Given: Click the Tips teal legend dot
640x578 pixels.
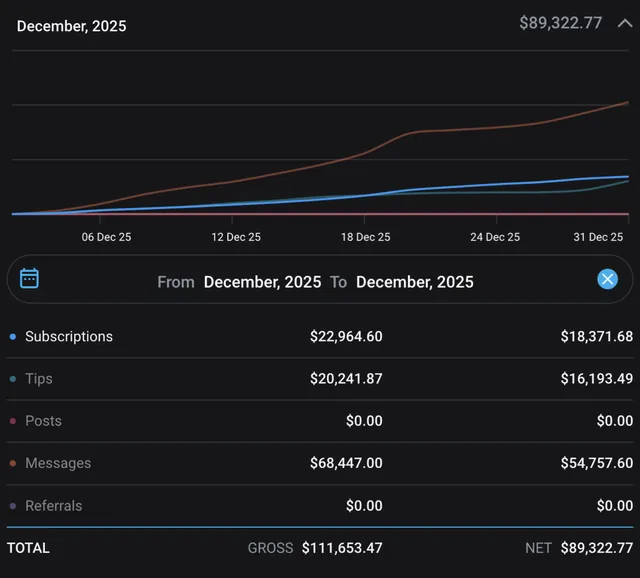Looking at the screenshot, I should click(x=13, y=379).
